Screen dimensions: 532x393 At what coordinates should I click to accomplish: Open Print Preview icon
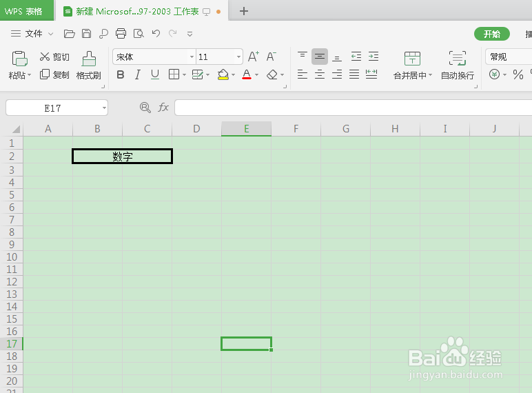(x=139, y=34)
